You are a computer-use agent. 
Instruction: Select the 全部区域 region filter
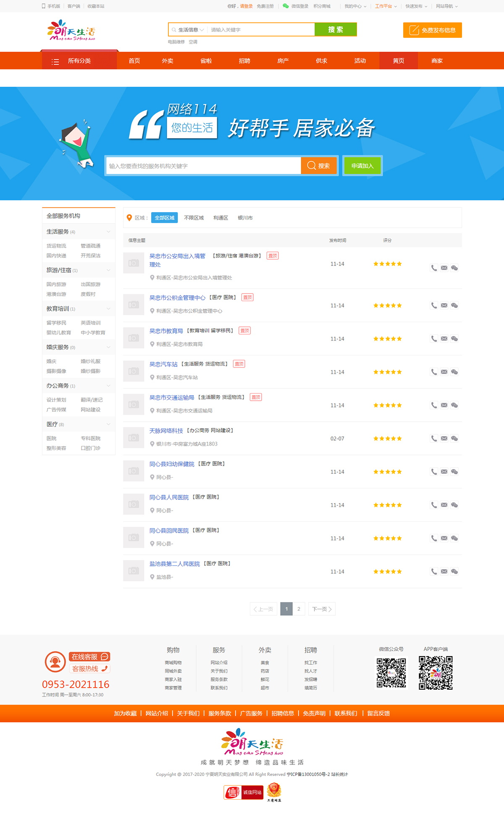[x=164, y=218]
